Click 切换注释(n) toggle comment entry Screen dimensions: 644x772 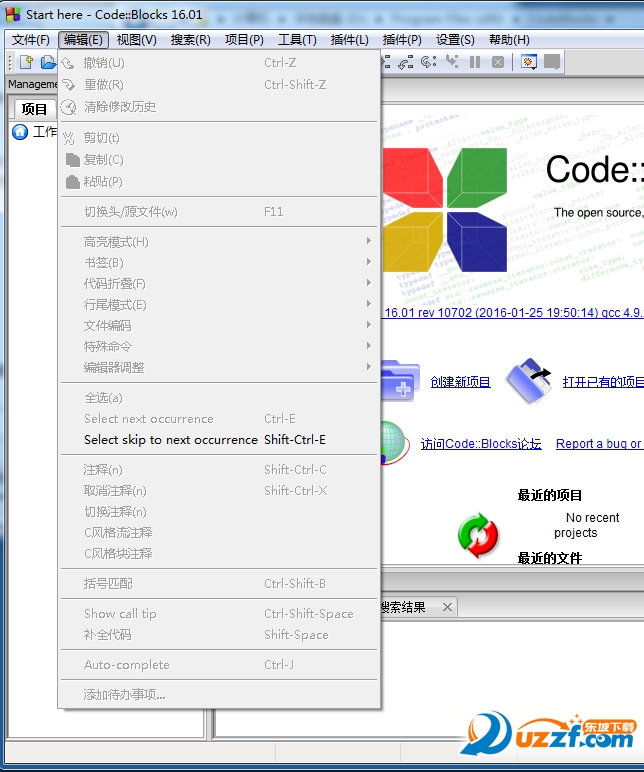(x=219, y=512)
